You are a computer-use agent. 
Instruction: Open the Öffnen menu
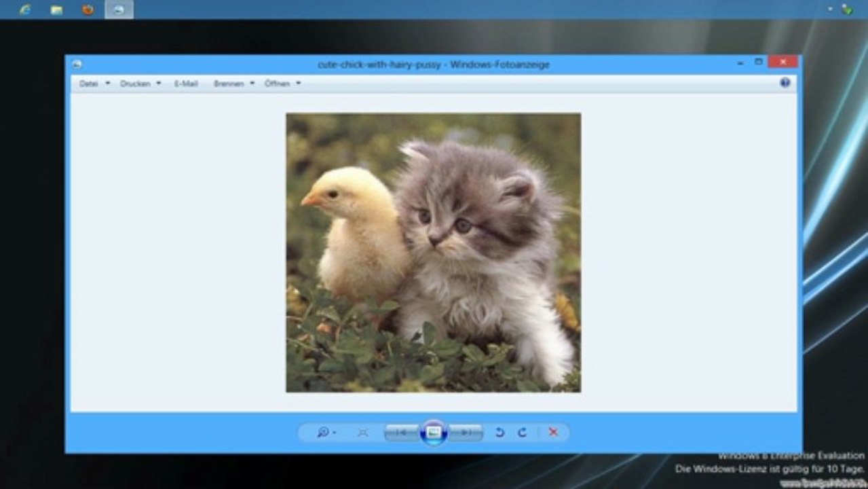282,84
